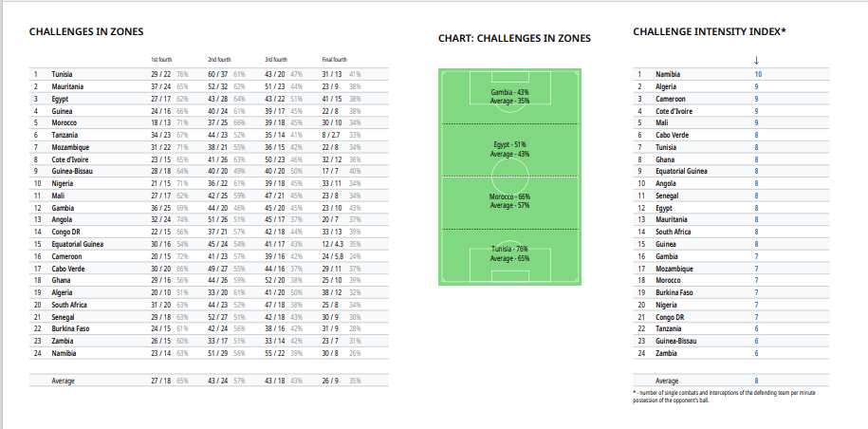Click the blue sort arrow above intensity index
Viewport: 868px width, 429px height.
coord(756,61)
